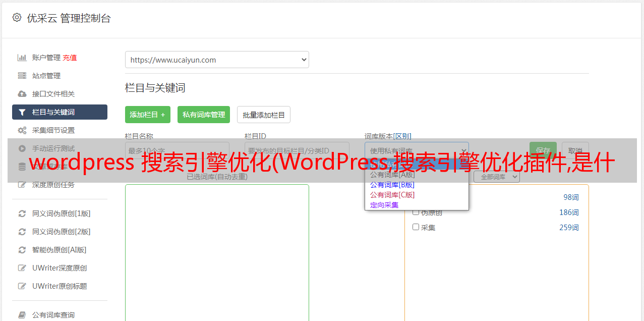Click the server icon next to 站点管理

click(22, 76)
